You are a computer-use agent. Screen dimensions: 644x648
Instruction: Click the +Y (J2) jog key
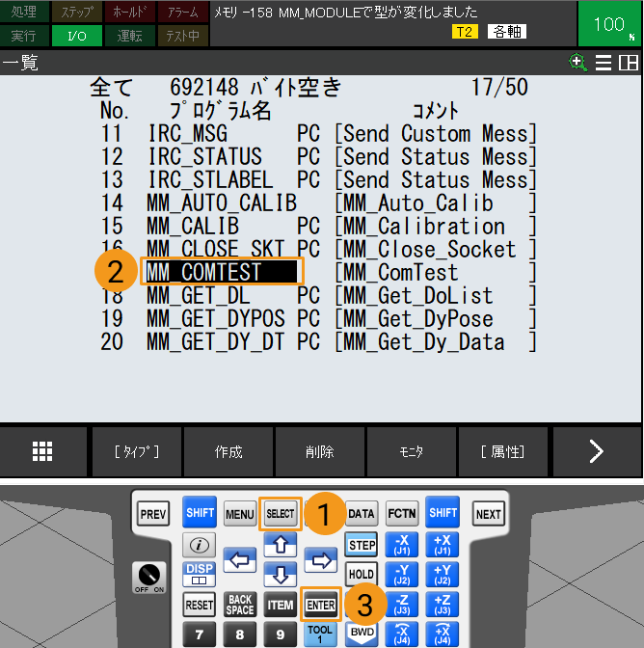[x=443, y=575]
